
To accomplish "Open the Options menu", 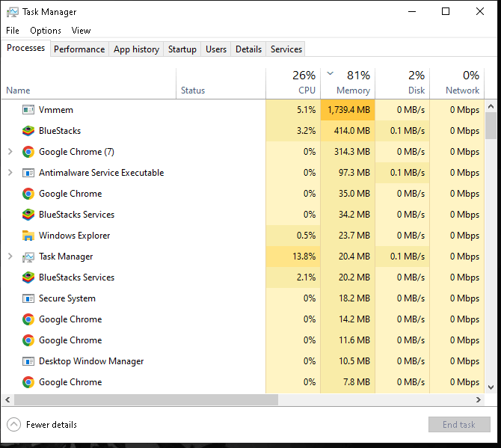I will point(46,31).
